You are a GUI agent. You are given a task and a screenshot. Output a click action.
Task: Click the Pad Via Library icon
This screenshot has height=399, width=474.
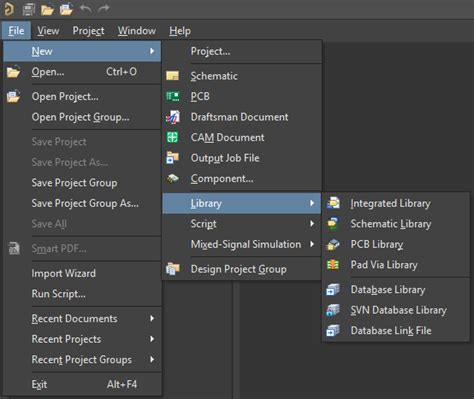coord(332,265)
